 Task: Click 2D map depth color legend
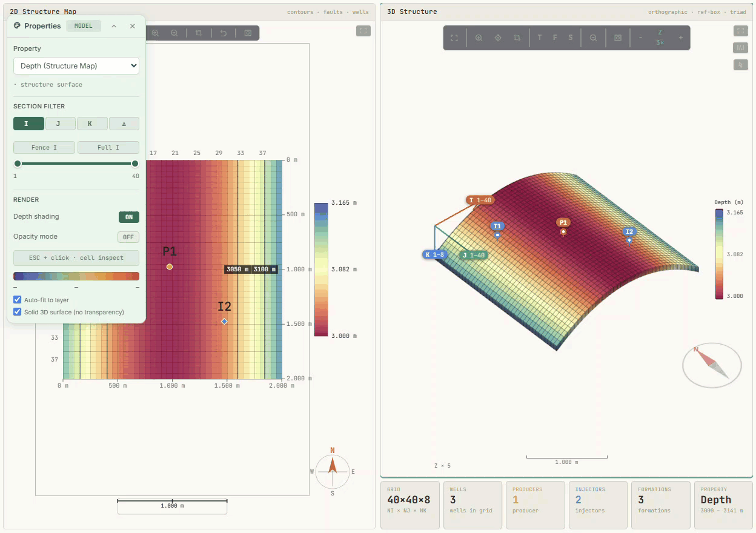[321, 270]
